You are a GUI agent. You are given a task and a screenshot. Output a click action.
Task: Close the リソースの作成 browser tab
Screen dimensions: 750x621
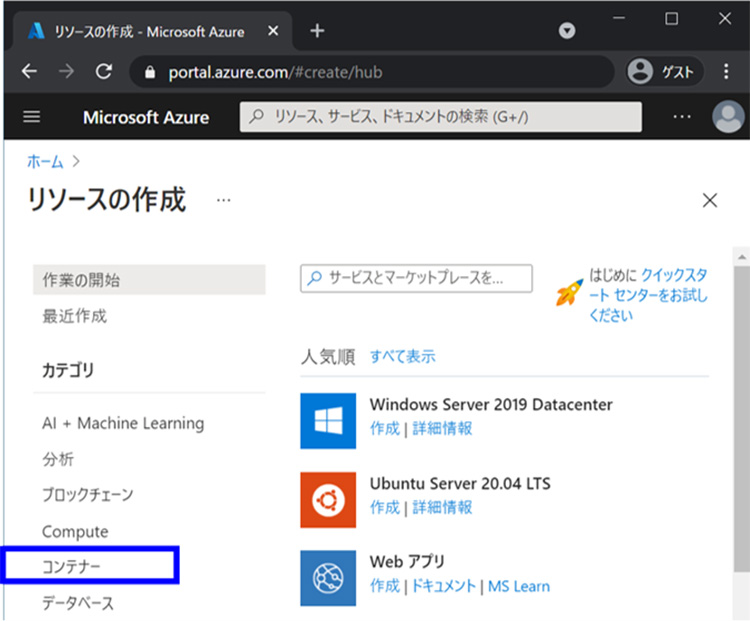[273, 31]
